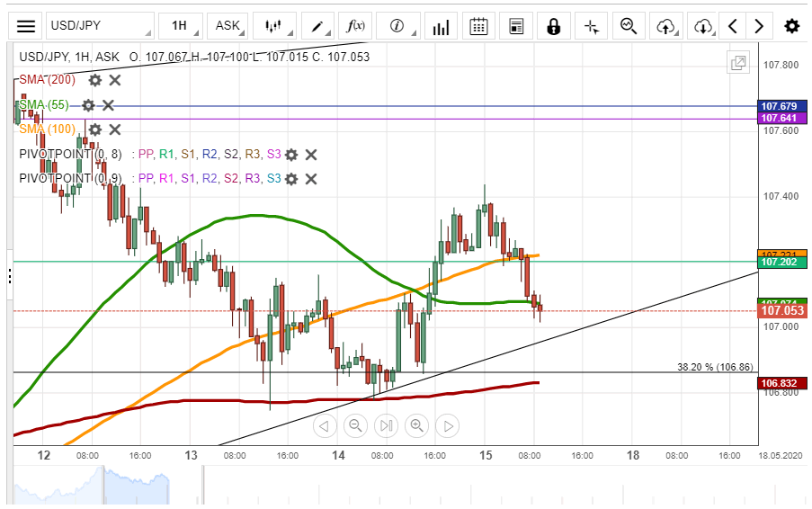Activate the crosshair cursor tool

592,26
